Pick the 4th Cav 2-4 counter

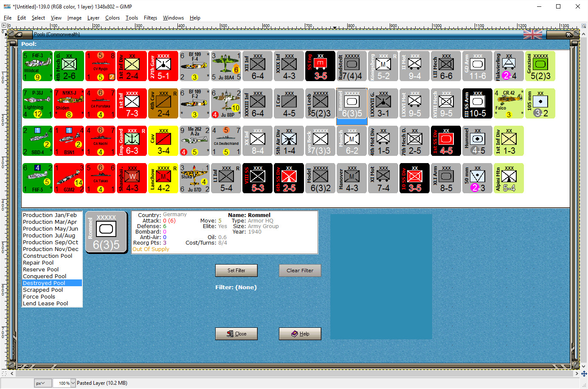[163, 104]
